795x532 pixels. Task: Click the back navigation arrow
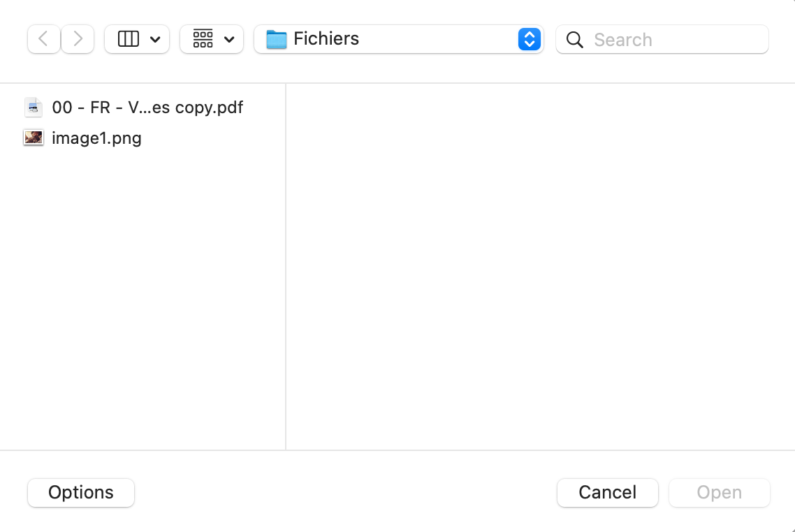[44, 39]
